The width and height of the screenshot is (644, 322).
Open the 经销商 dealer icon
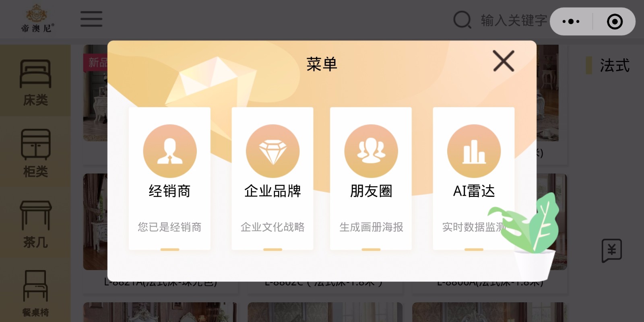(169, 151)
